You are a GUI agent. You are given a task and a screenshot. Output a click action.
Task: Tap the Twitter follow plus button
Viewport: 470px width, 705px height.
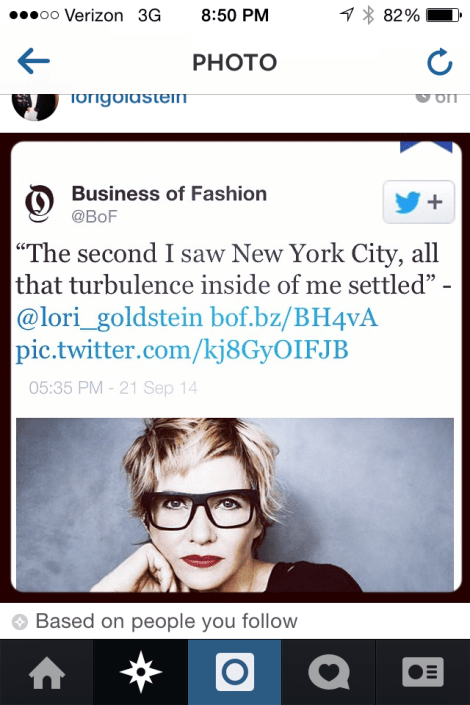click(x=419, y=202)
